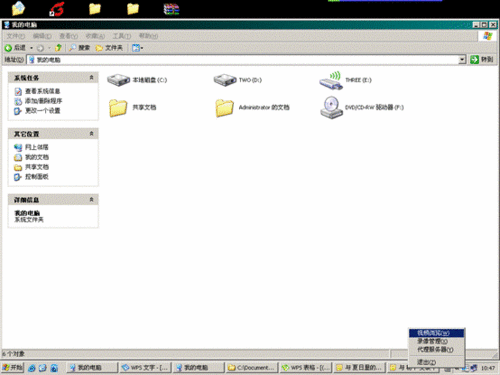Select the TWO (D:) drive icon

click(225, 80)
